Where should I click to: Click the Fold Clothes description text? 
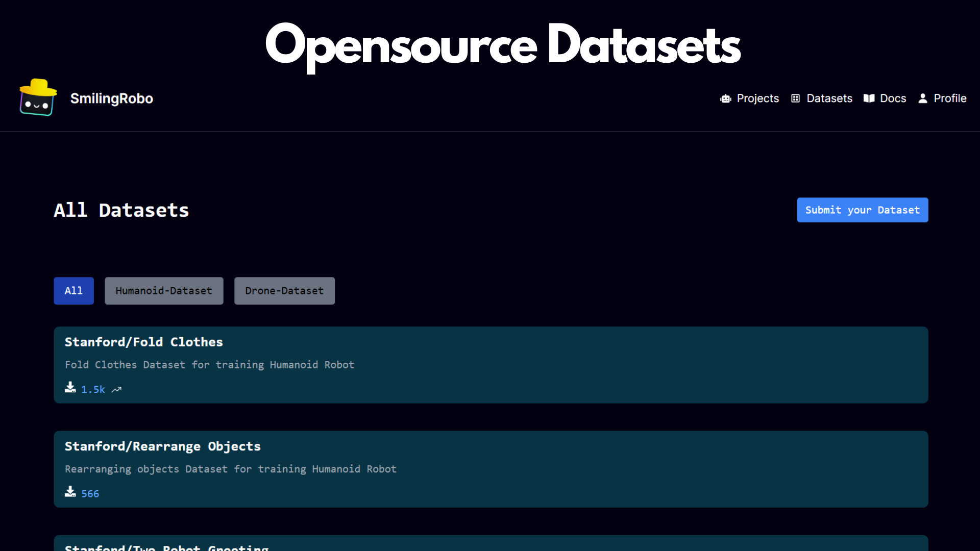tap(209, 365)
